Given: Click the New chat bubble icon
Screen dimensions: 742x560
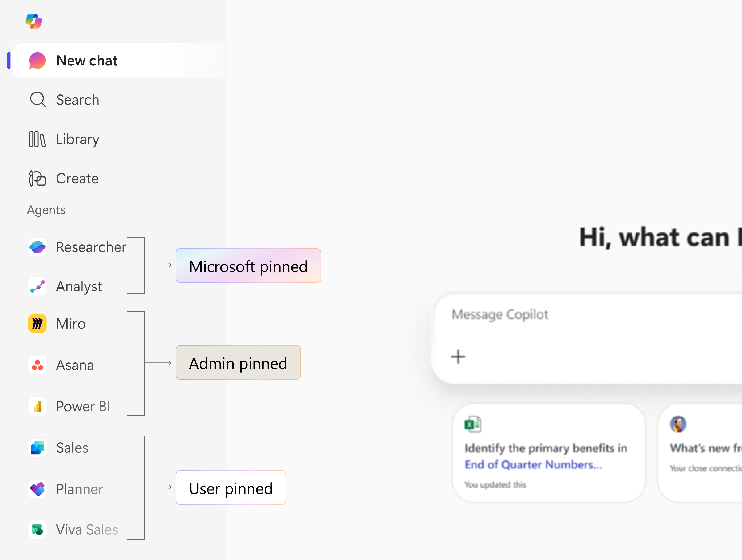Looking at the screenshot, I should tap(37, 61).
